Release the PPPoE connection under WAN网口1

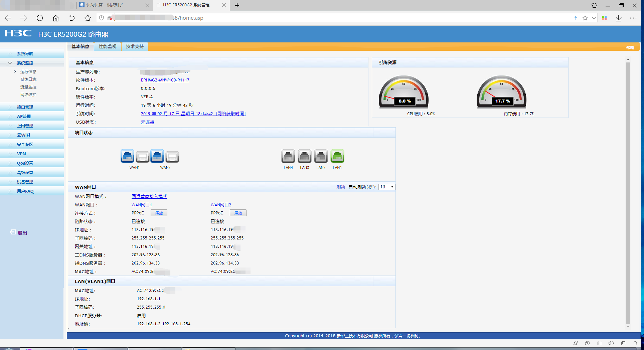(x=159, y=213)
